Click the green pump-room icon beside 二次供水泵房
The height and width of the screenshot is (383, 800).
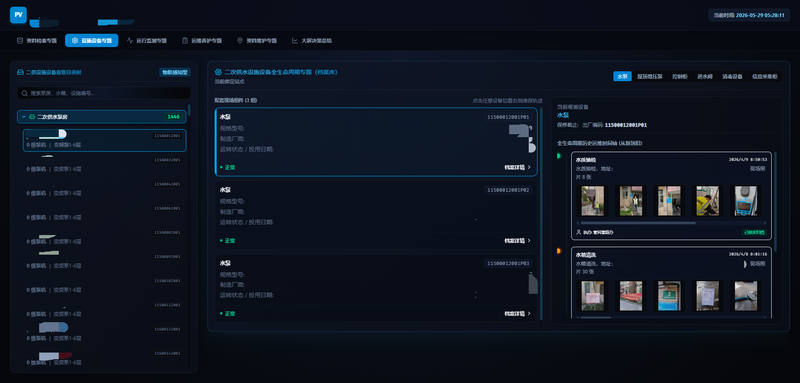[32, 117]
